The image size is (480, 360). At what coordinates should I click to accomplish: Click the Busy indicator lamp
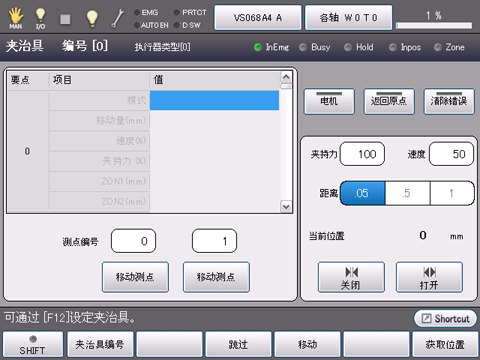tap(303, 47)
